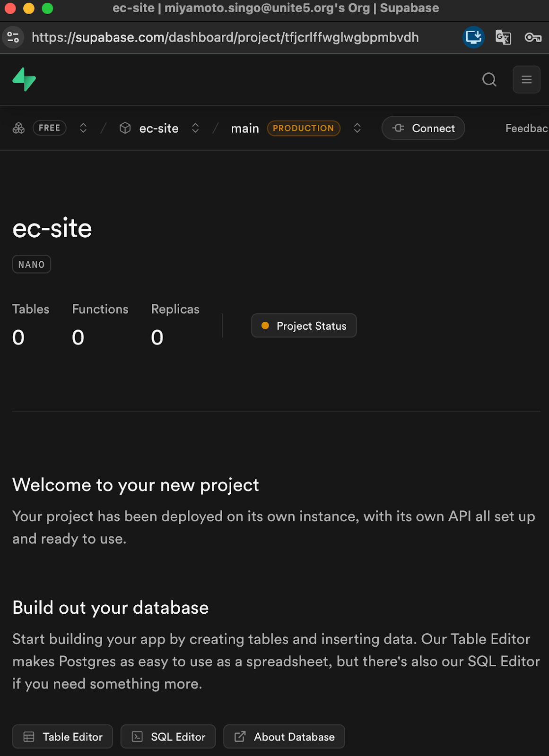This screenshot has height=756, width=549.
Task: Open the Project Status button
Action: point(304,326)
